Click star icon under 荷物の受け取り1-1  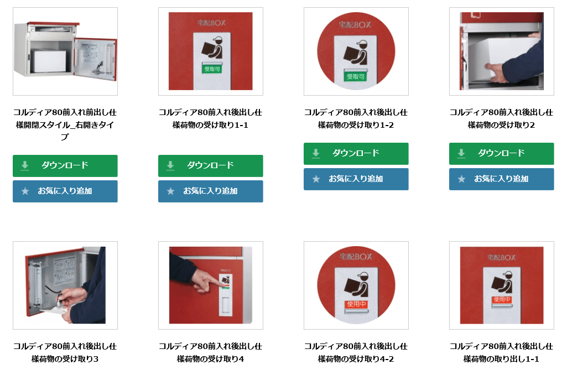pyautogui.click(x=170, y=191)
